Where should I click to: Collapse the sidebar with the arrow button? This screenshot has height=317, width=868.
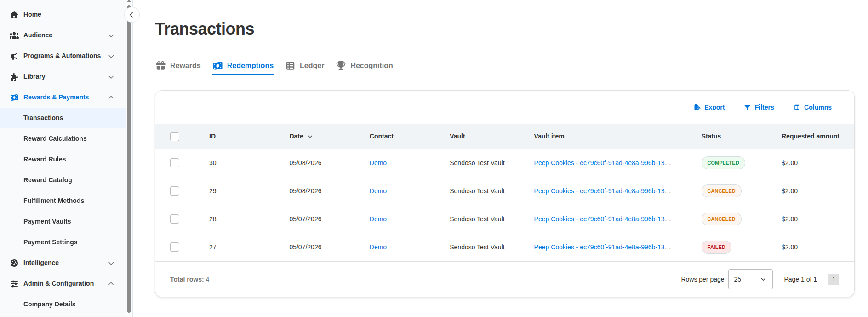[x=131, y=15]
